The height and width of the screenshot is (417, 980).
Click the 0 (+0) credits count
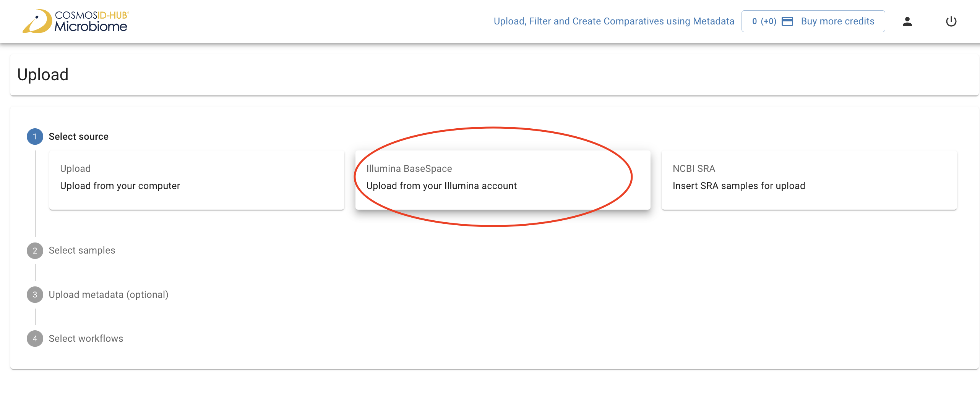764,21
